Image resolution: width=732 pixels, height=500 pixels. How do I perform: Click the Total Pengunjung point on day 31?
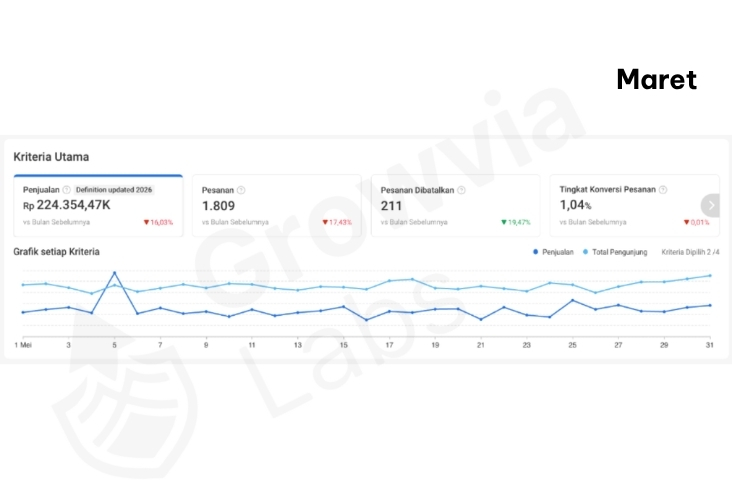pyautogui.click(x=710, y=275)
